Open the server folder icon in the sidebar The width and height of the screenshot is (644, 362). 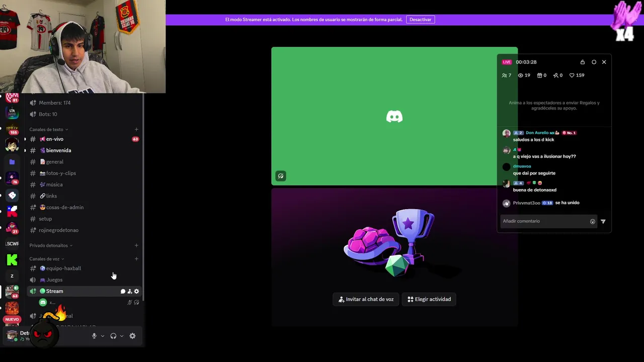[12, 162]
